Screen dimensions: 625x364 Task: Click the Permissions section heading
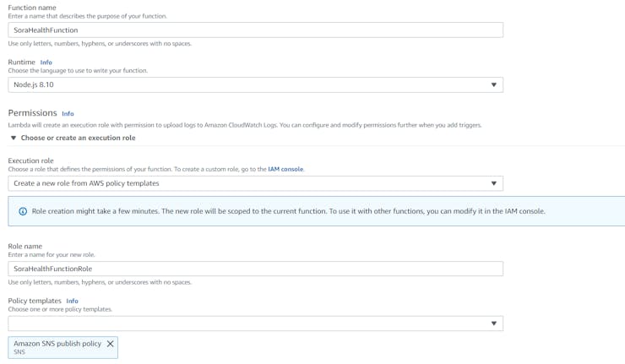32,113
